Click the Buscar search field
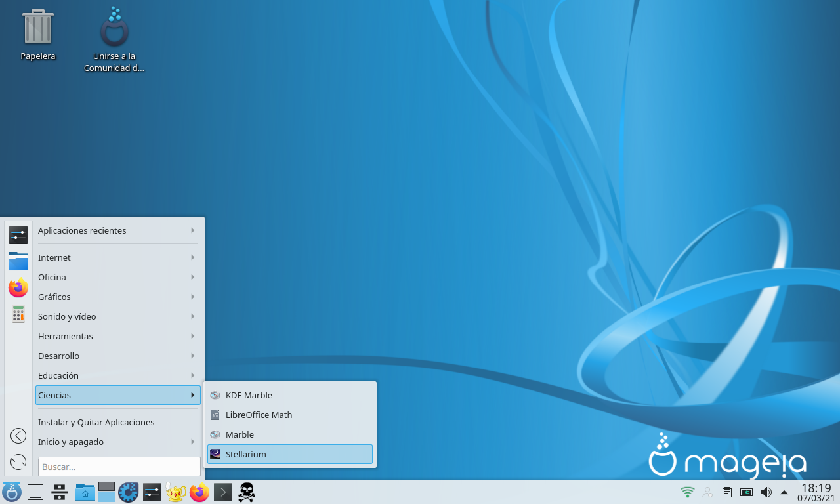Image resolution: width=840 pixels, height=504 pixels. [119, 467]
